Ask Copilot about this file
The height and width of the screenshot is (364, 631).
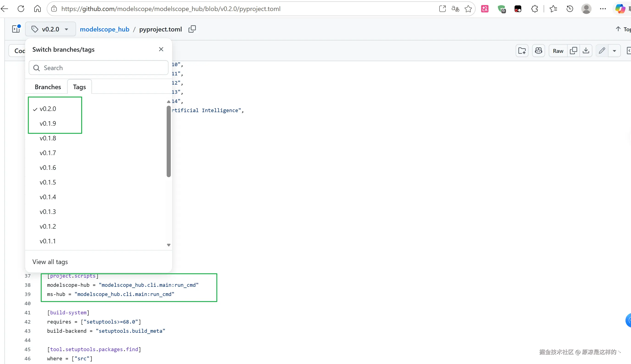[x=539, y=51]
